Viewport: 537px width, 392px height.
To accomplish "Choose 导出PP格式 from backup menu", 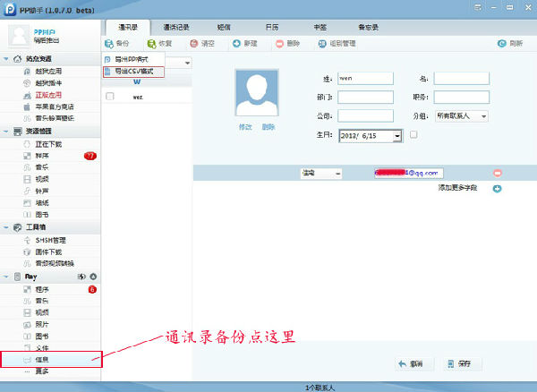I will (x=133, y=59).
